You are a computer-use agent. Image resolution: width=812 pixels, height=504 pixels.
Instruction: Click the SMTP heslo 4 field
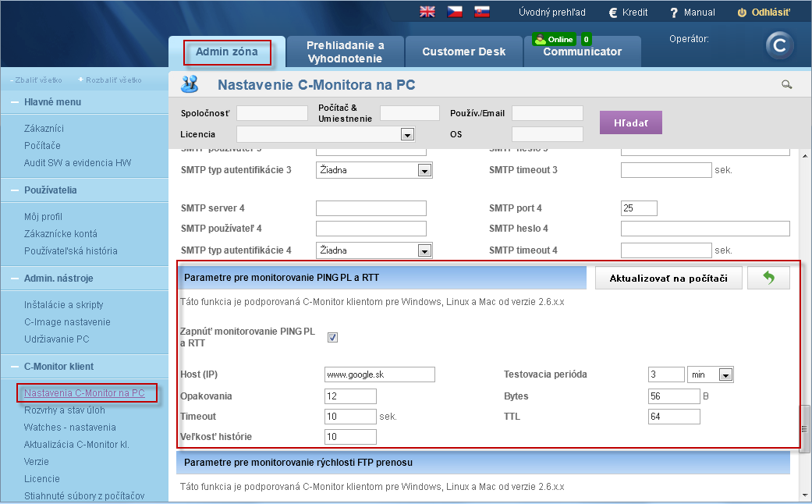point(705,229)
